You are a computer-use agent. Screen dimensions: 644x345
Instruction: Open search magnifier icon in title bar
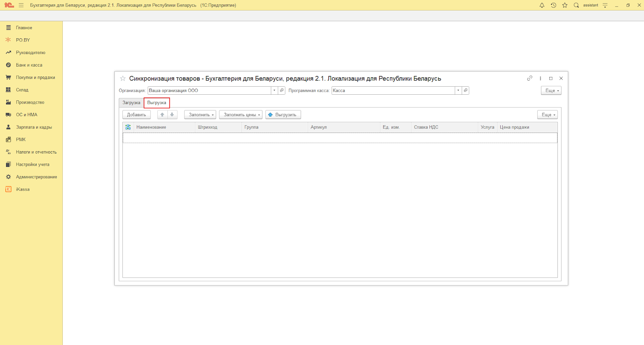point(576,5)
